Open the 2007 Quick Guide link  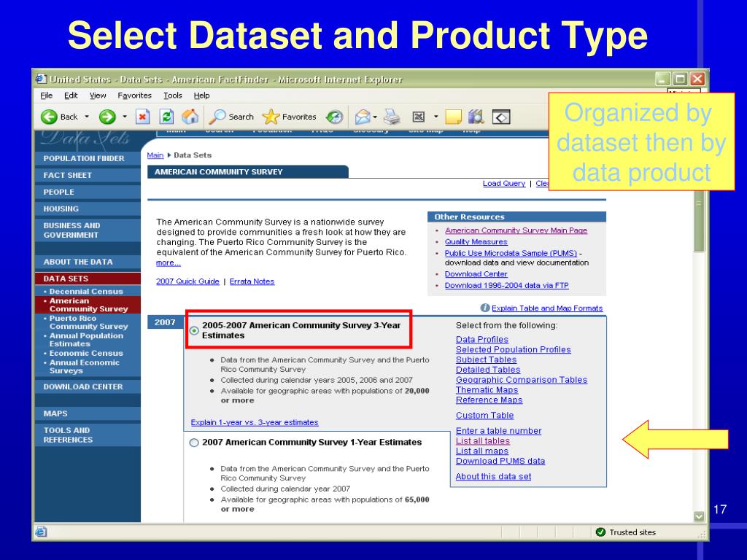pos(187,281)
